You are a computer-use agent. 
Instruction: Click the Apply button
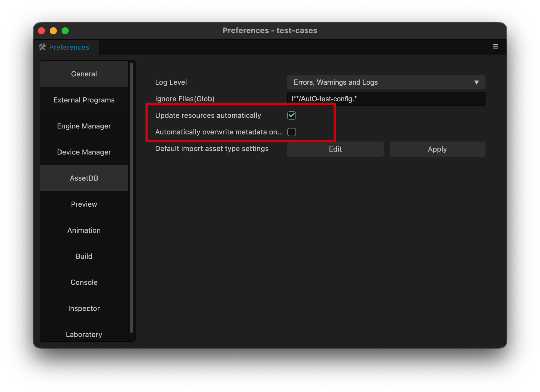click(x=437, y=149)
